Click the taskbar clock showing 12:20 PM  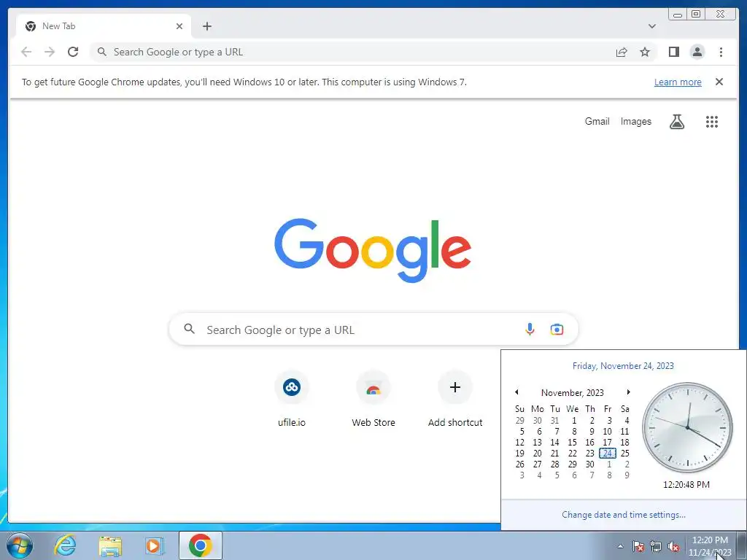pyautogui.click(x=710, y=545)
